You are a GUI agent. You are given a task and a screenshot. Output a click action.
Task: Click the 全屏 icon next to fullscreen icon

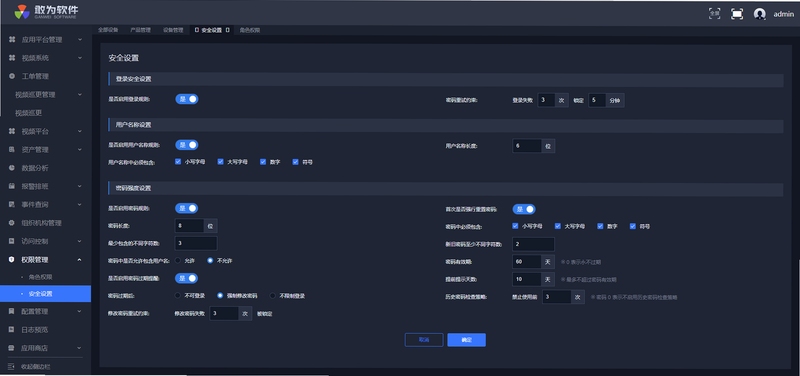(715, 14)
